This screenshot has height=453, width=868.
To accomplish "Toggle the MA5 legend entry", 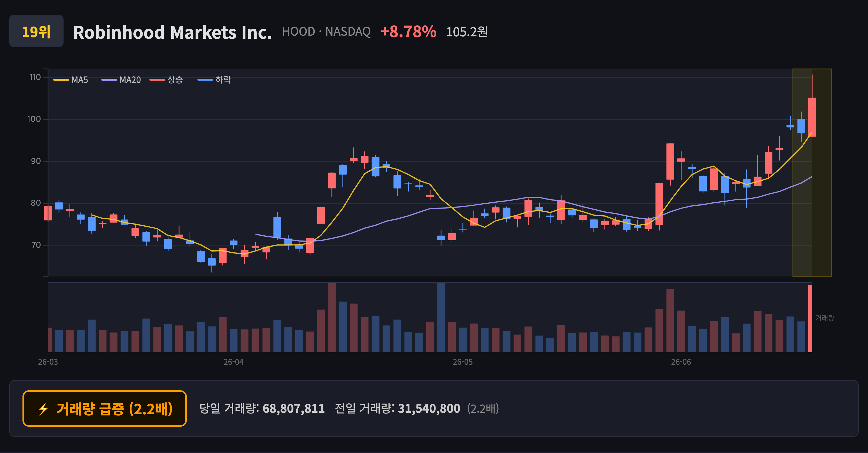I will (x=71, y=80).
